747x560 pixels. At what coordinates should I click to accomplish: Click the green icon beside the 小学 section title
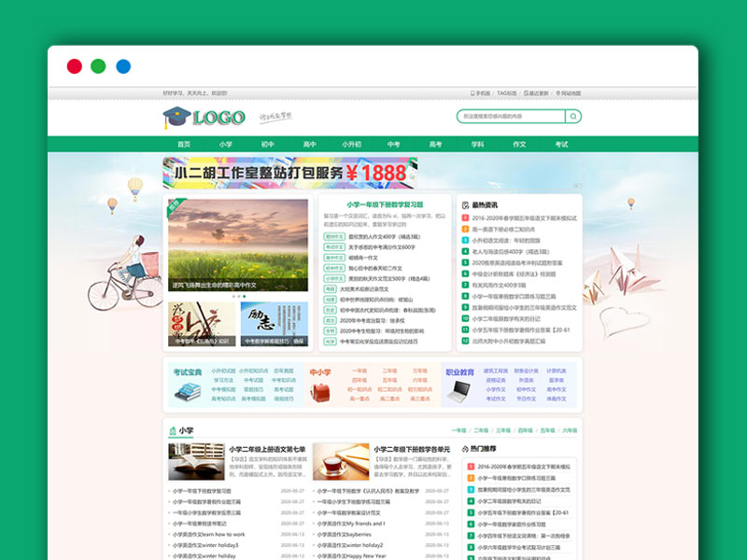(174, 430)
